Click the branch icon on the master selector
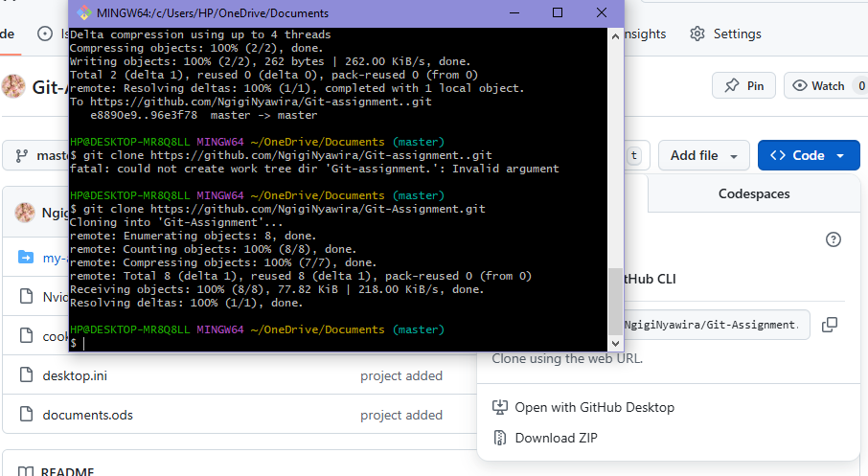 tap(22, 156)
